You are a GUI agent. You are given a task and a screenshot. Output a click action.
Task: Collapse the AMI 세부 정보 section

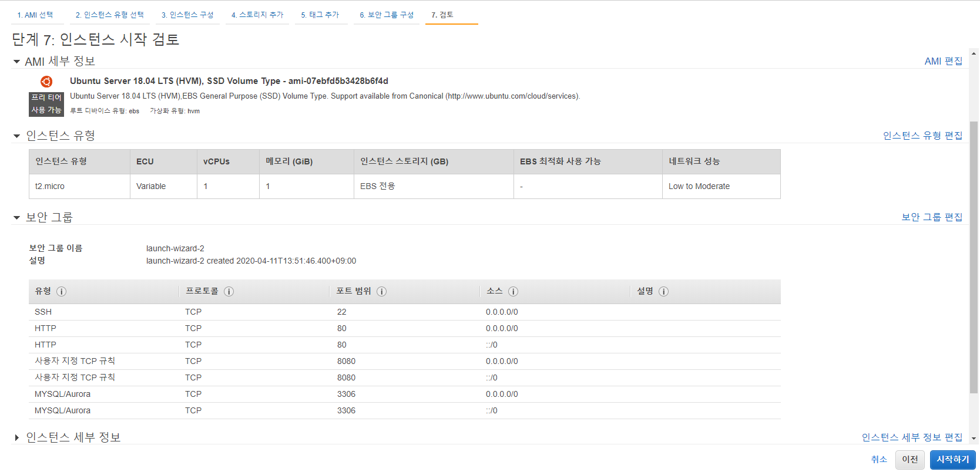[x=16, y=62]
